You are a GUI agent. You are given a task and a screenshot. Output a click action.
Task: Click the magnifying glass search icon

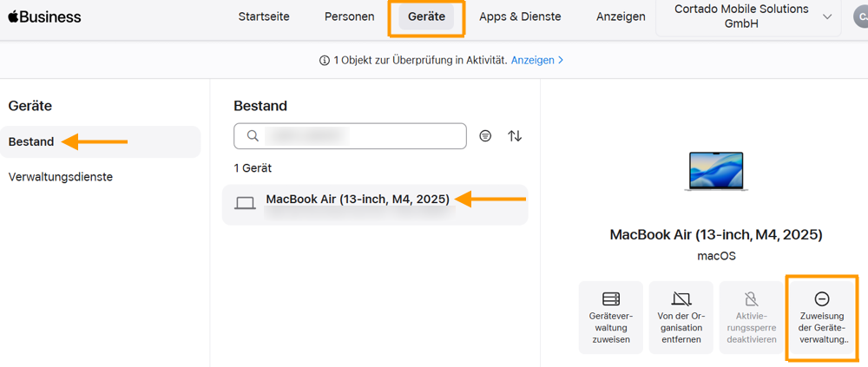(x=253, y=135)
